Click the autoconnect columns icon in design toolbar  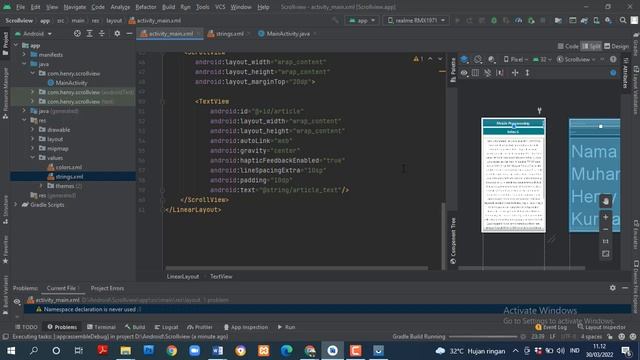[x=476, y=73]
